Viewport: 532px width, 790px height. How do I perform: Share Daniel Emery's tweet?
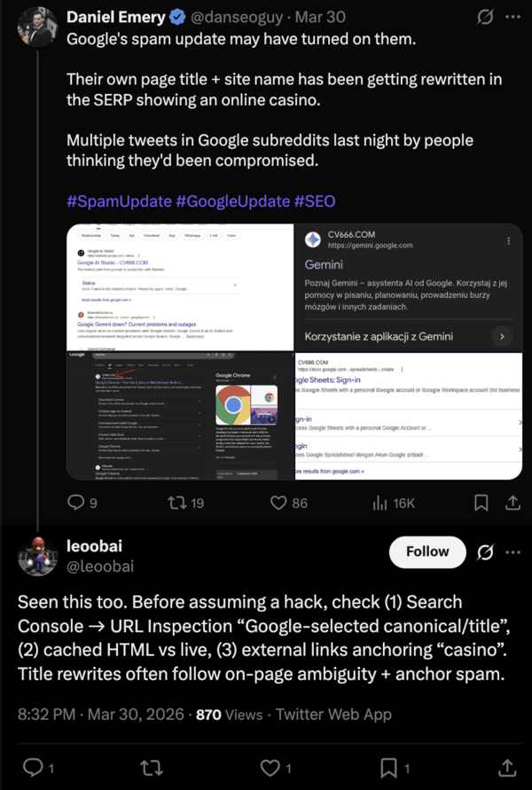click(x=512, y=503)
